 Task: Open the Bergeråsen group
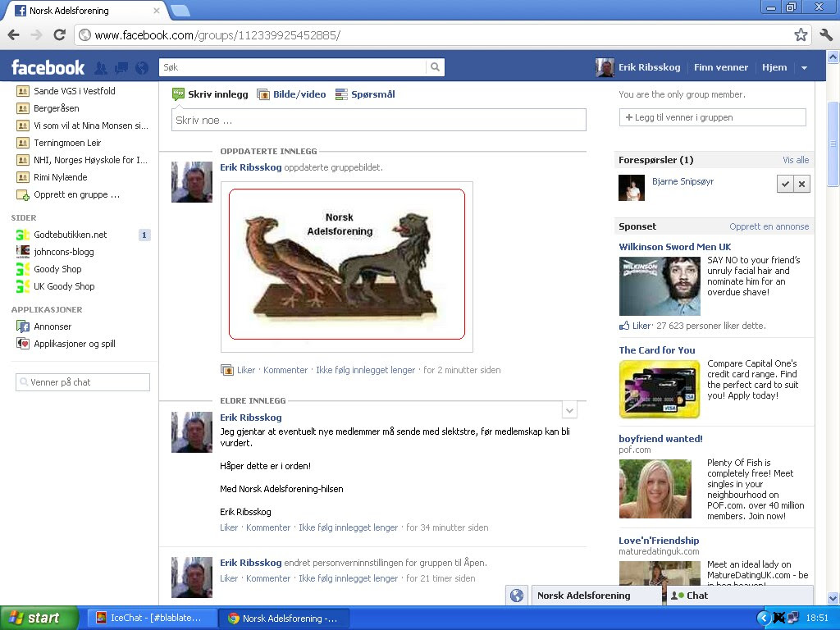[x=57, y=108]
